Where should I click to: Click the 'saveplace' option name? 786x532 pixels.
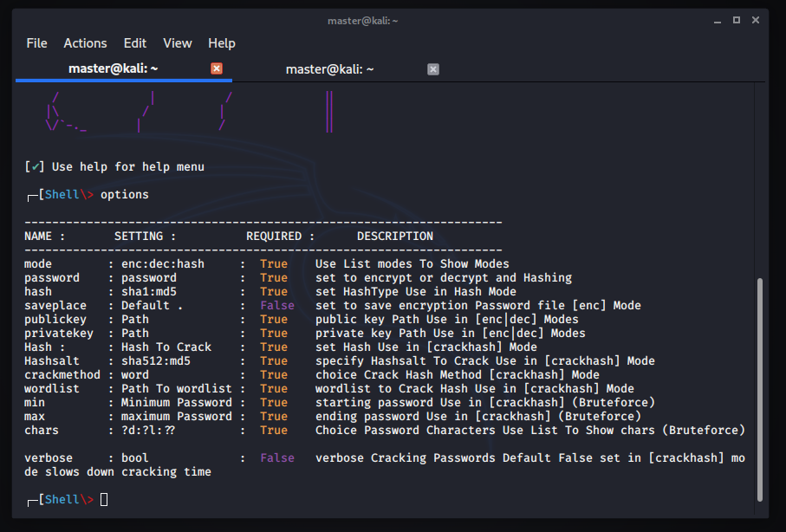(x=55, y=305)
